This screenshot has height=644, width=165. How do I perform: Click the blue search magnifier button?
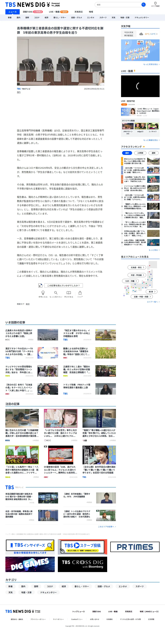[143, 4]
